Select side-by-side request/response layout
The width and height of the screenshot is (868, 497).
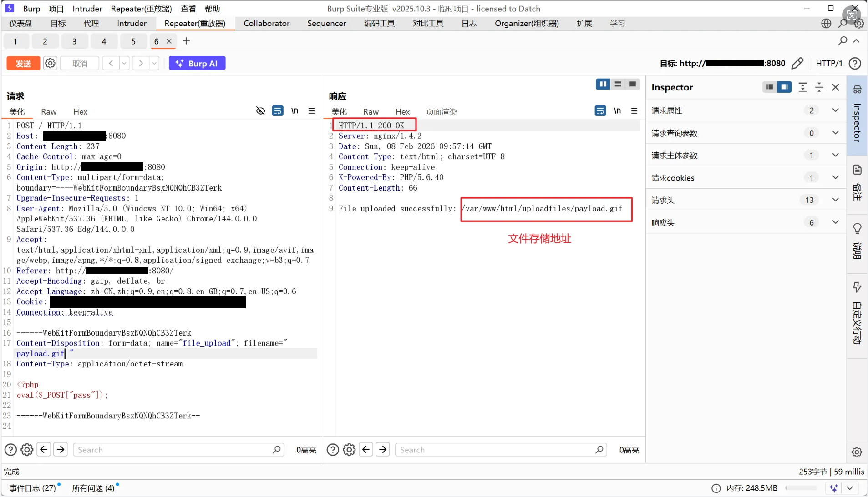pyautogui.click(x=603, y=84)
